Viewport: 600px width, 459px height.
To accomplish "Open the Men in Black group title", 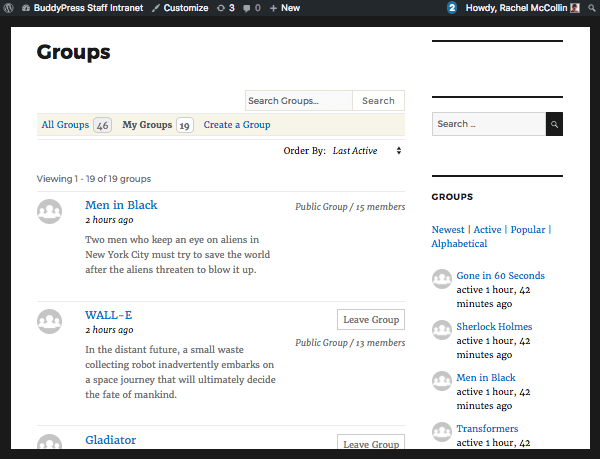I will [x=121, y=205].
